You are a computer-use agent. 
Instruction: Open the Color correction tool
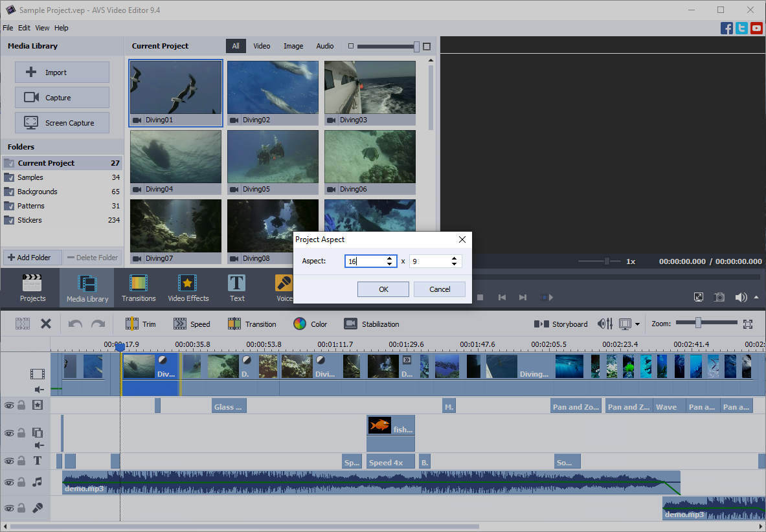pyautogui.click(x=310, y=324)
